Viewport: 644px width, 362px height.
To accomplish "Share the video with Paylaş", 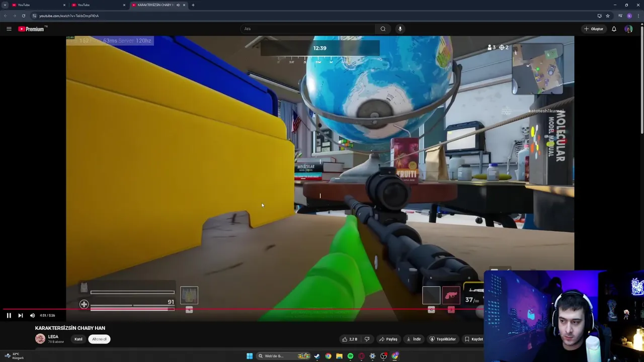I will (x=388, y=339).
